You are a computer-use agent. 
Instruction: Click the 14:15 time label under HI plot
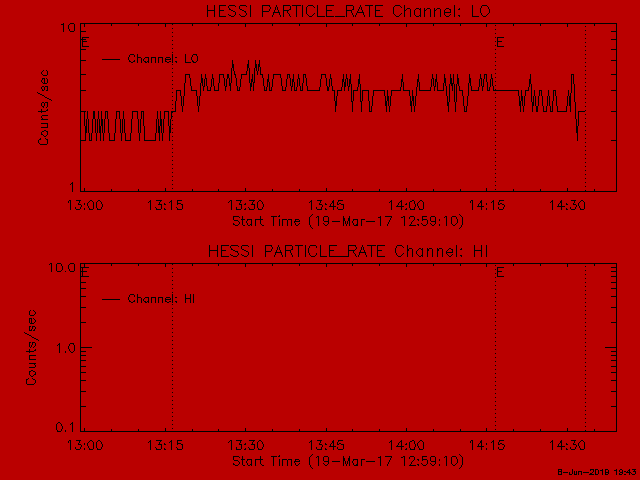(487, 445)
